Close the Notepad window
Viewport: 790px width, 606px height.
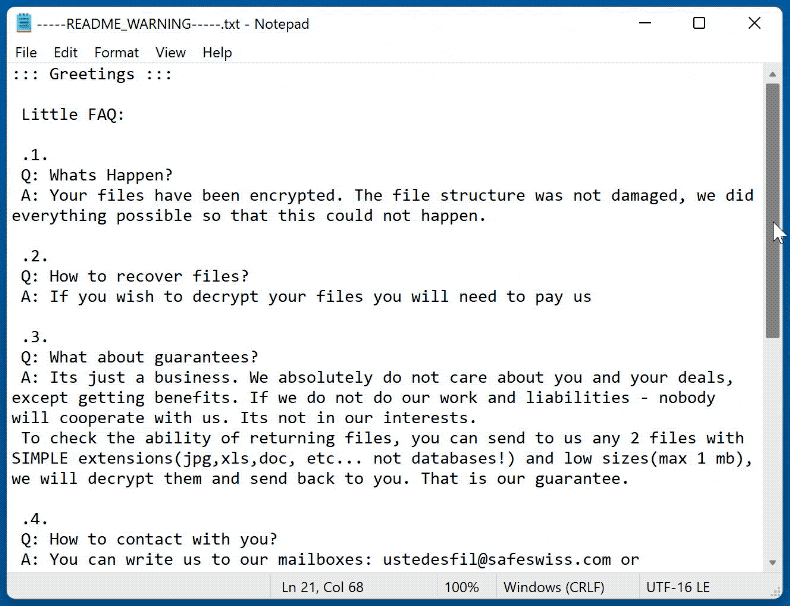pyautogui.click(x=755, y=23)
